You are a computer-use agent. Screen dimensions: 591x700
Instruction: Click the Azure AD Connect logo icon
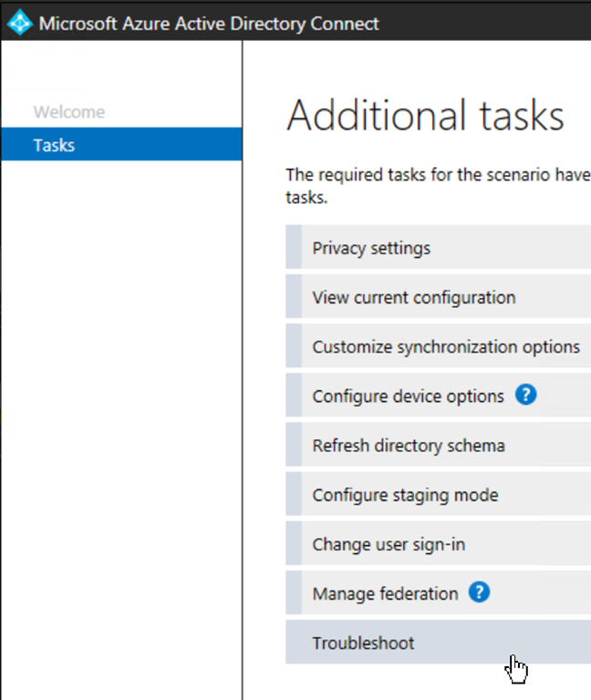click(20, 22)
